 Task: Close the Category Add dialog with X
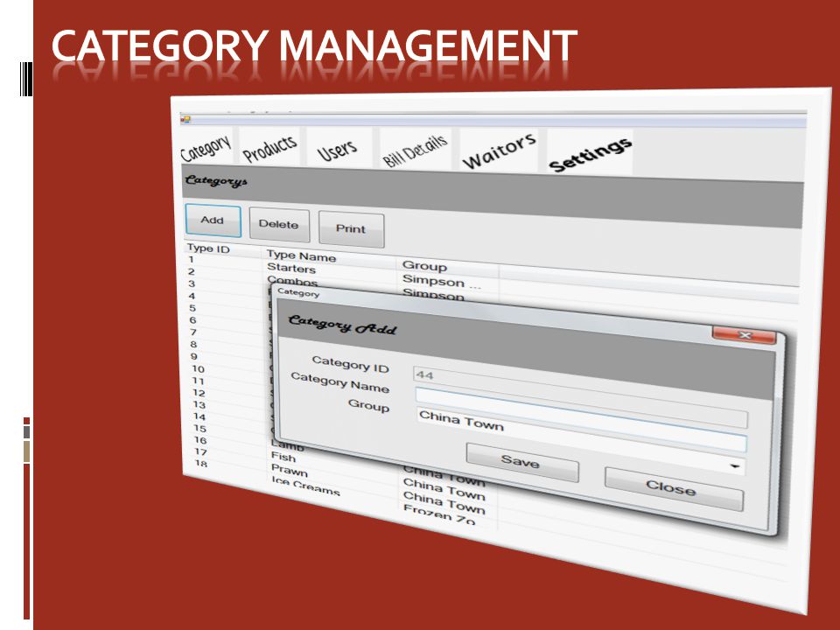[744, 335]
